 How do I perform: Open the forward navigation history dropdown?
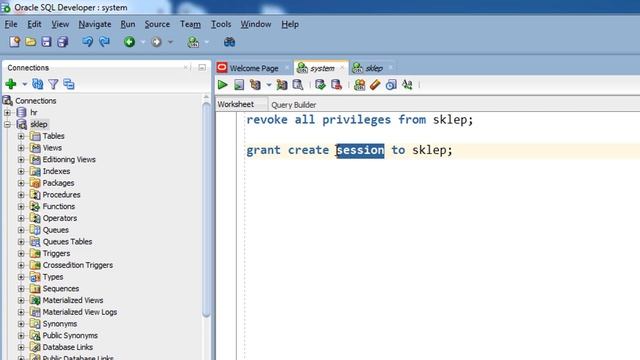click(170, 42)
